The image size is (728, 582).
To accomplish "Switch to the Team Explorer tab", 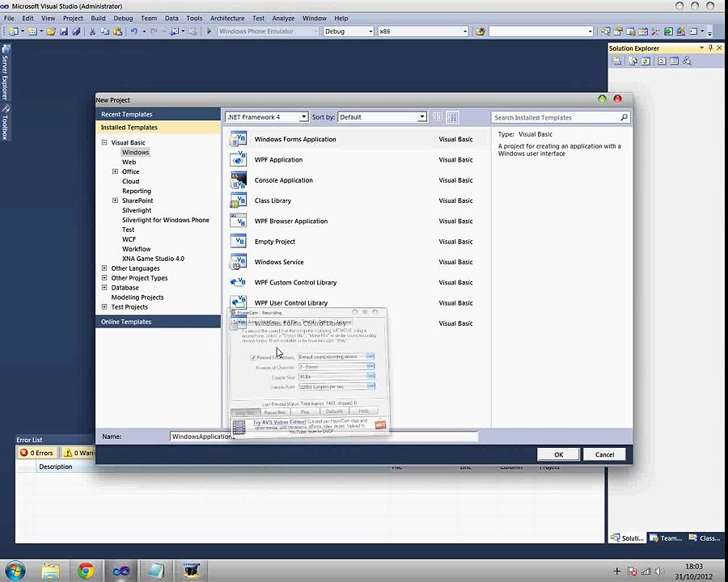I will (666, 538).
